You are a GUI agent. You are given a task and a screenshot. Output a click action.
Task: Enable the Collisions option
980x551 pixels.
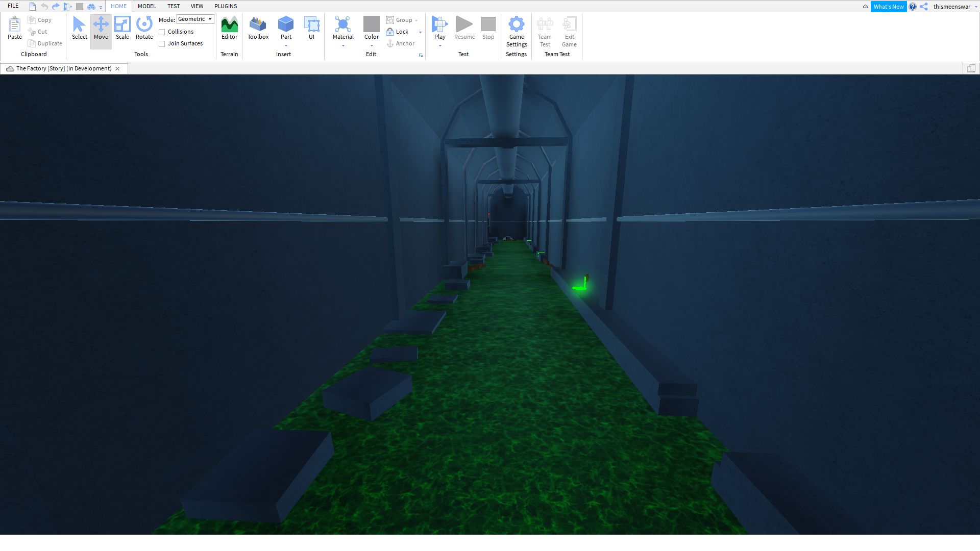162,31
